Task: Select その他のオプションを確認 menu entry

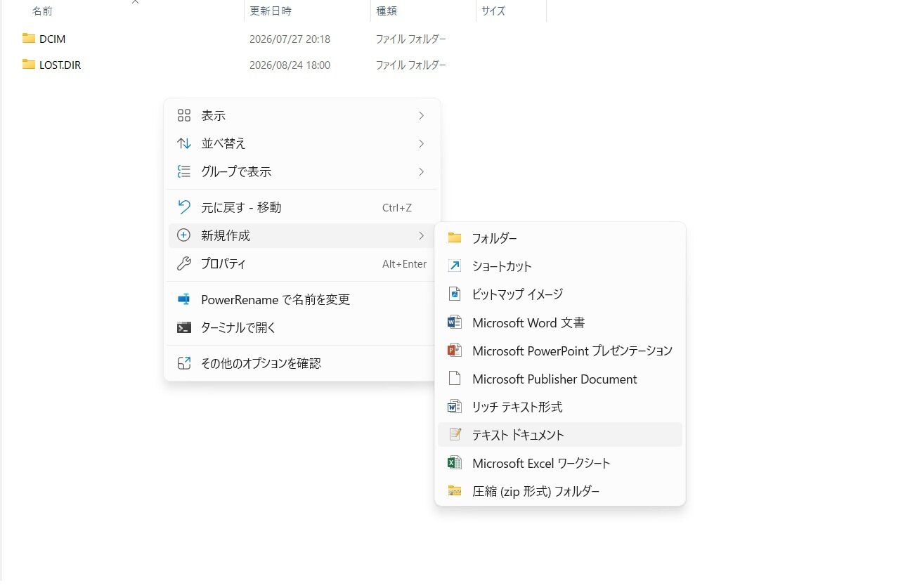Action: point(302,363)
